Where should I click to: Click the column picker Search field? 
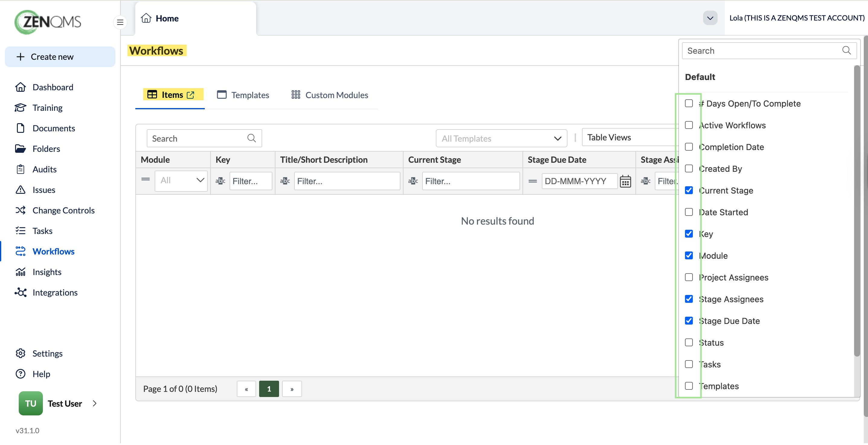tap(769, 51)
